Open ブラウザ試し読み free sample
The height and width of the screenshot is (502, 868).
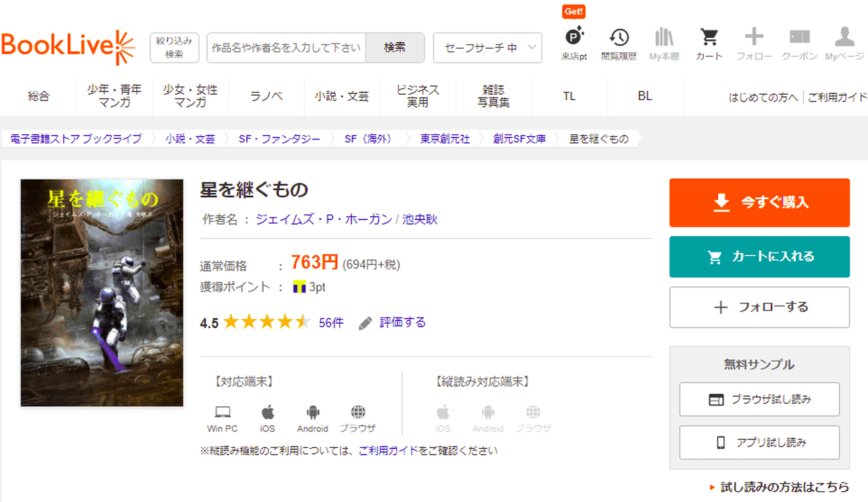pyautogui.click(x=759, y=399)
